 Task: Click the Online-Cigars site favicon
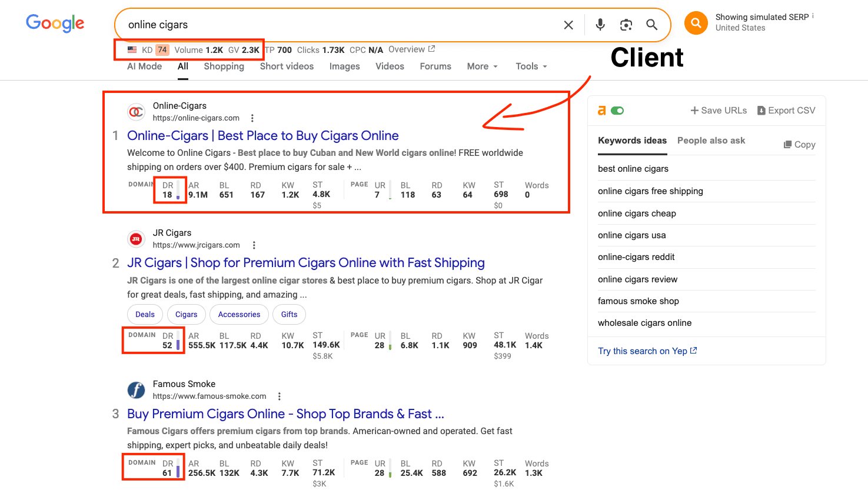(x=137, y=111)
